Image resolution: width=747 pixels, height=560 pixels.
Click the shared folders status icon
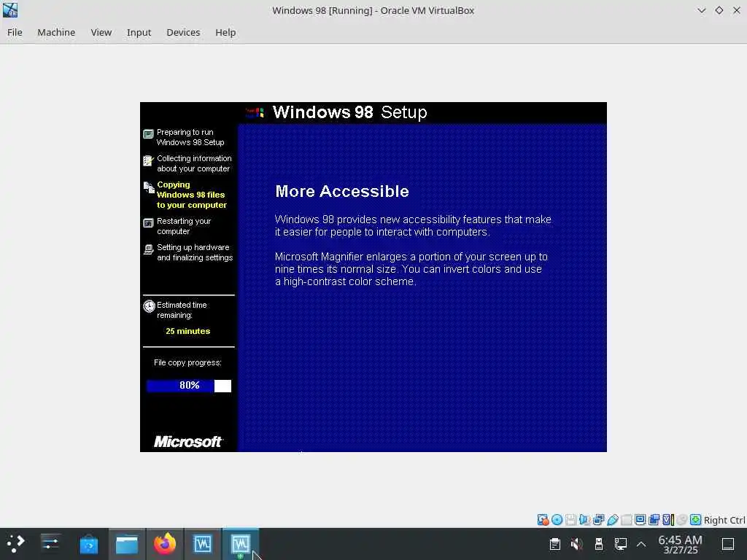[627, 519]
